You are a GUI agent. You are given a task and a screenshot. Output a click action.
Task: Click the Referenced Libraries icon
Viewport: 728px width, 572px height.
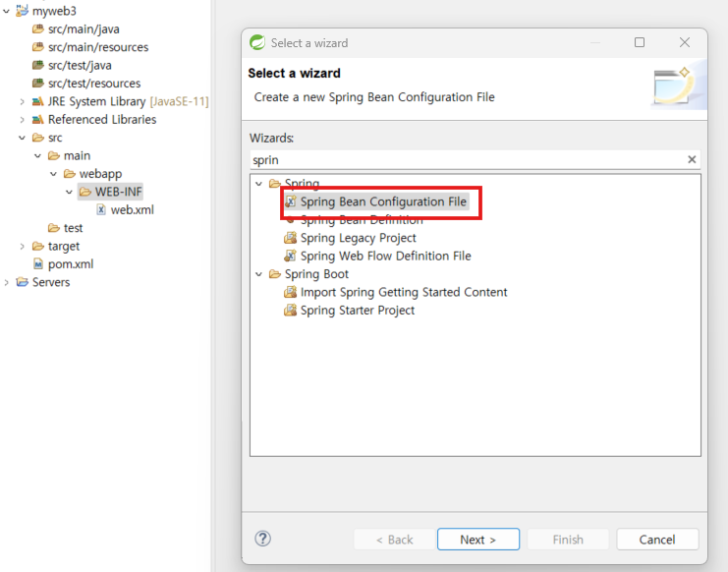click(38, 119)
